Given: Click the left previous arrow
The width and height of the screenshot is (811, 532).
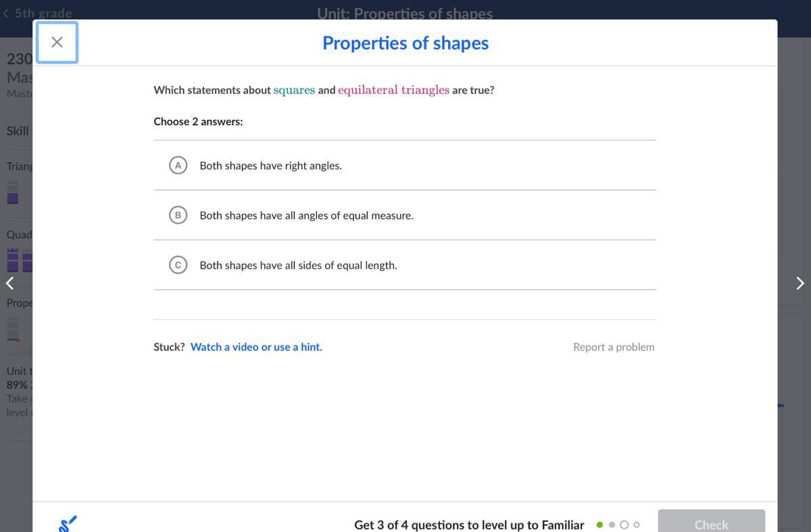Looking at the screenshot, I should [9, 283].
